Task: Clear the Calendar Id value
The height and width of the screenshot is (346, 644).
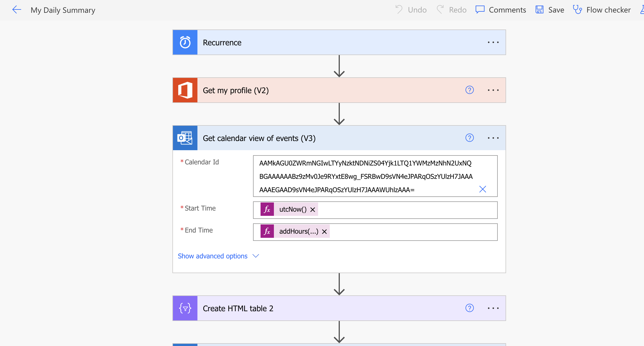Action: (x=482, y=189)
